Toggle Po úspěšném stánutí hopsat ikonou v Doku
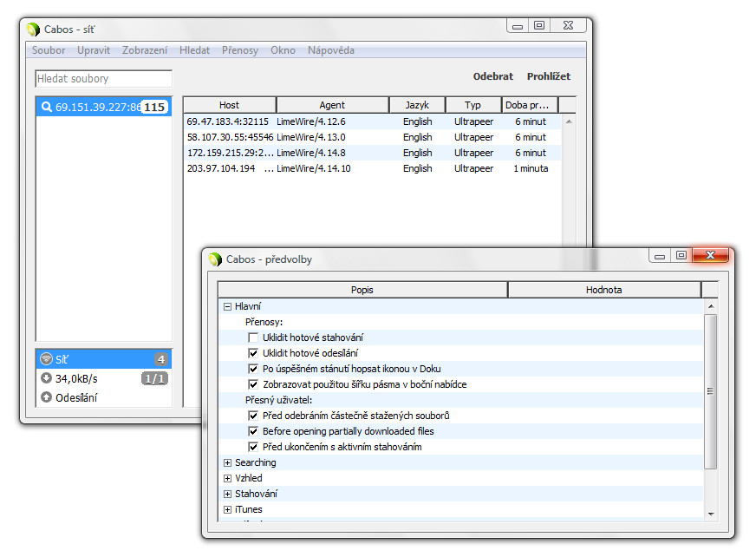Screen dimensions: 756x557 point(253,369)
